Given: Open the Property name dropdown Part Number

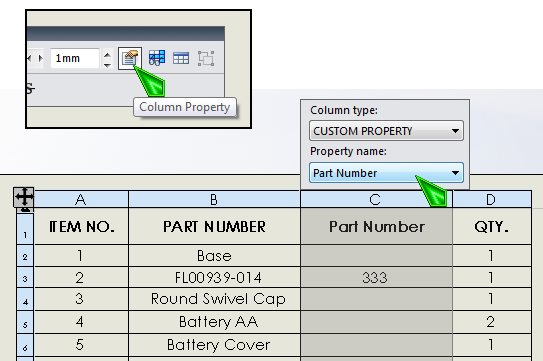Looking at the screenshot, I should pos(386,173).
